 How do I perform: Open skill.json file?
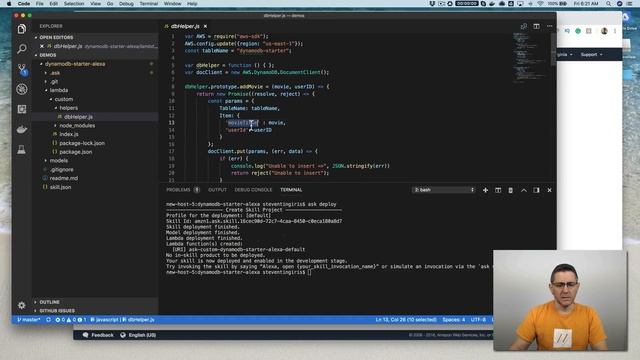pyautogui.click(x=60, y=187)
